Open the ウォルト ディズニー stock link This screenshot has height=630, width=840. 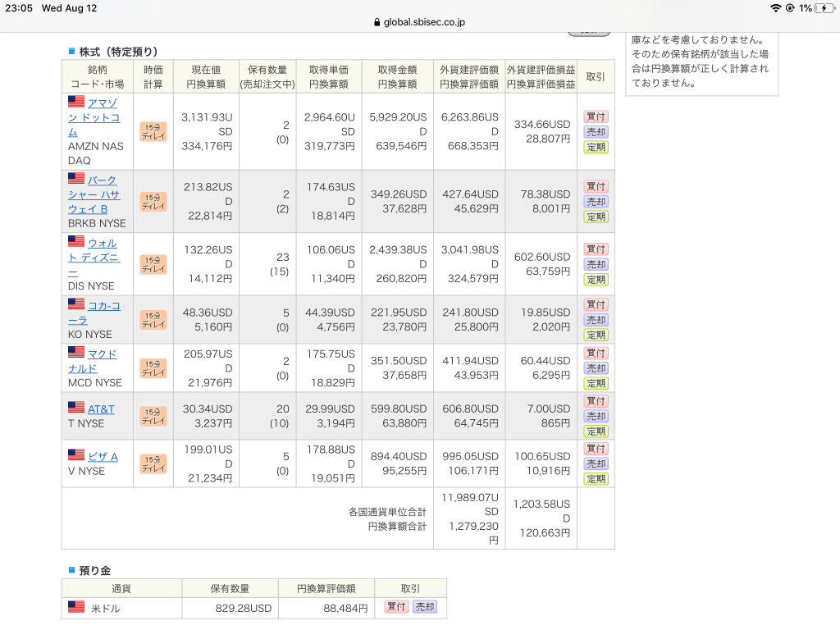[x=94, y=258]
